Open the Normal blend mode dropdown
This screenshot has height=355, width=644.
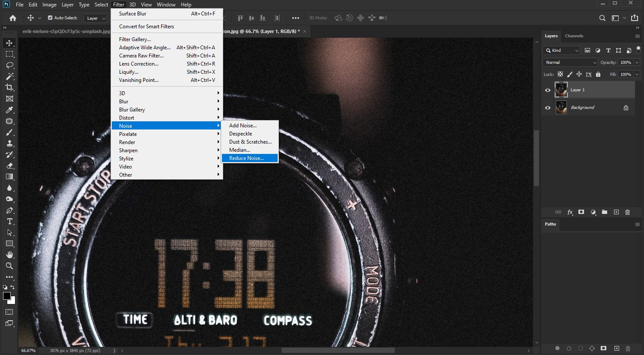[570, 63]
